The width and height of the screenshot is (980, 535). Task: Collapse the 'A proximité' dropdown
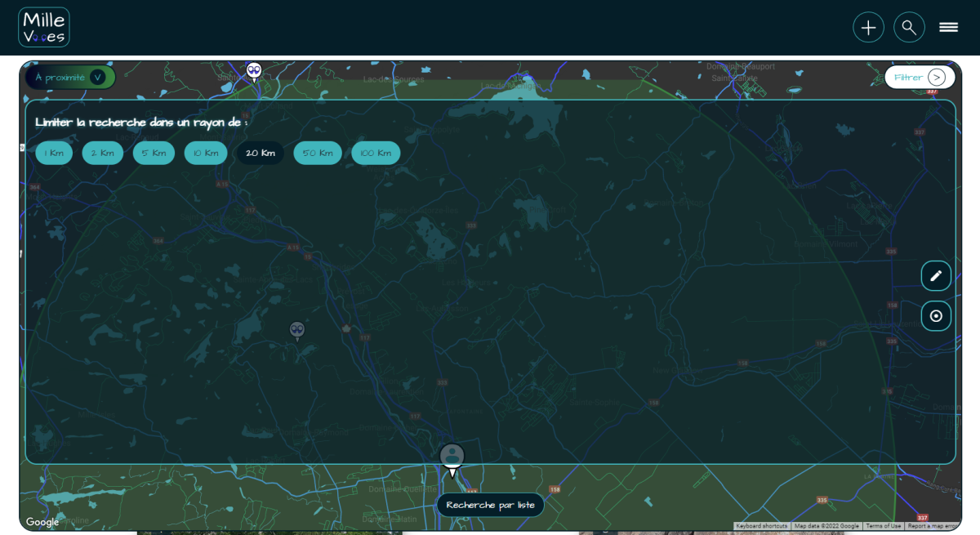(70, 78)
